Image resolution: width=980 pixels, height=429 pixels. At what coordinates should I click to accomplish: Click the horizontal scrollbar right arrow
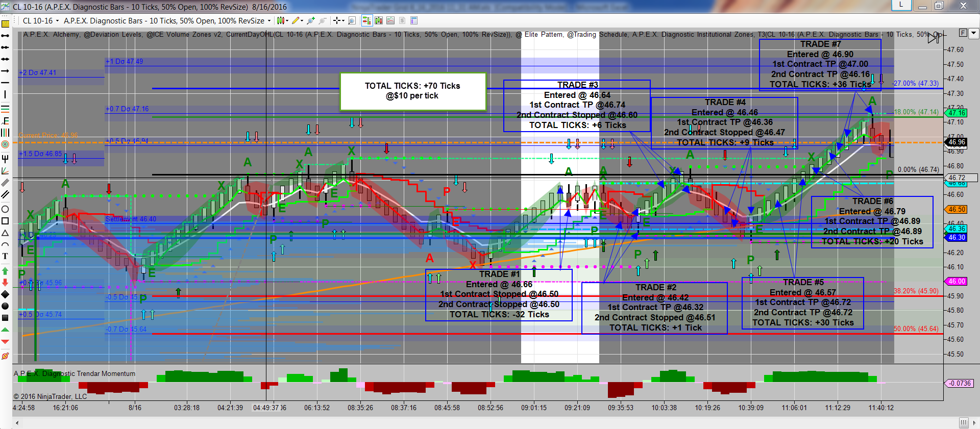pyautogui.click(x=974, y=423)
